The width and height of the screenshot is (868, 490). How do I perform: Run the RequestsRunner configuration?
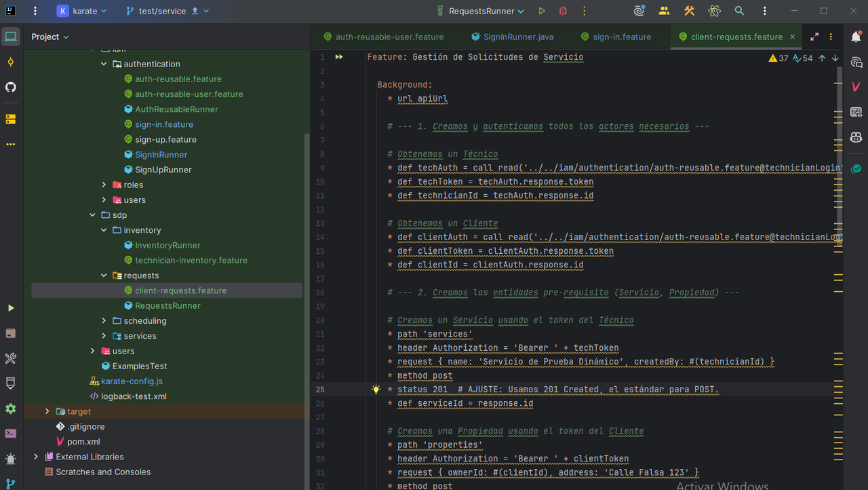(x=542, y=11)
